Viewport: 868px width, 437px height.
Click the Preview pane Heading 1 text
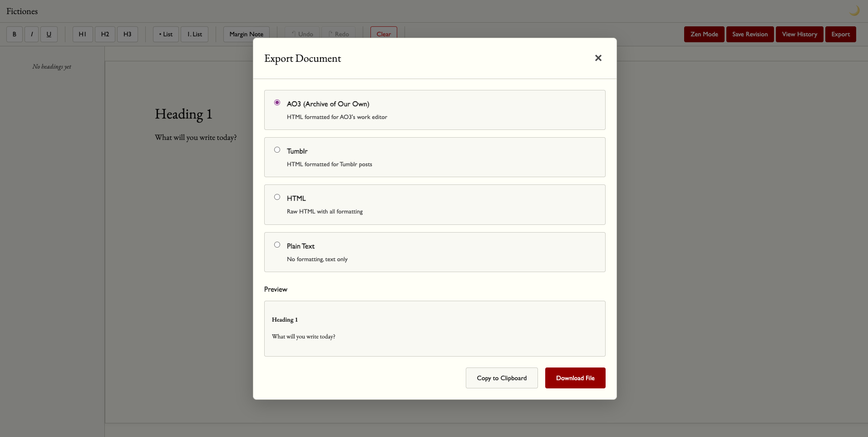285,320
